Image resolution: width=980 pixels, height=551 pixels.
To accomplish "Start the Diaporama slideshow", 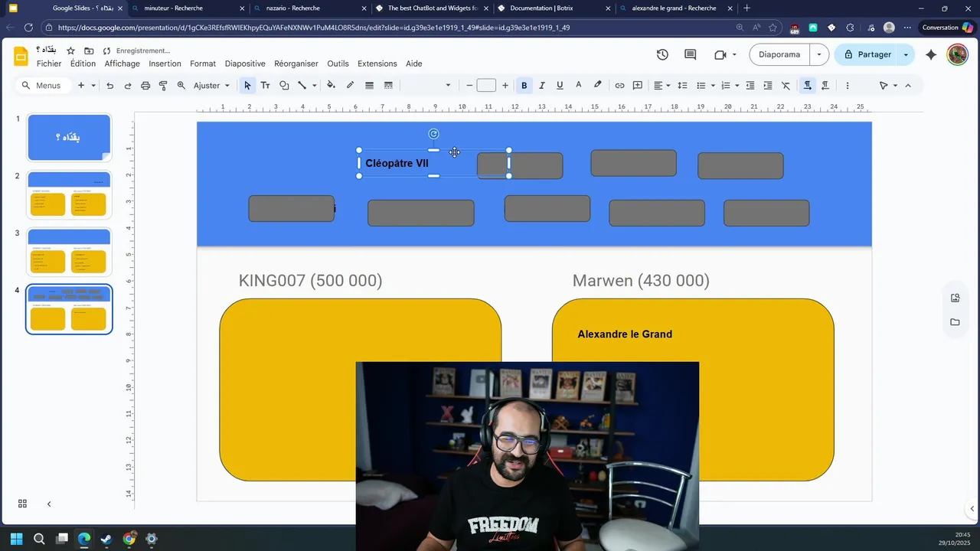I will (779, 54).
